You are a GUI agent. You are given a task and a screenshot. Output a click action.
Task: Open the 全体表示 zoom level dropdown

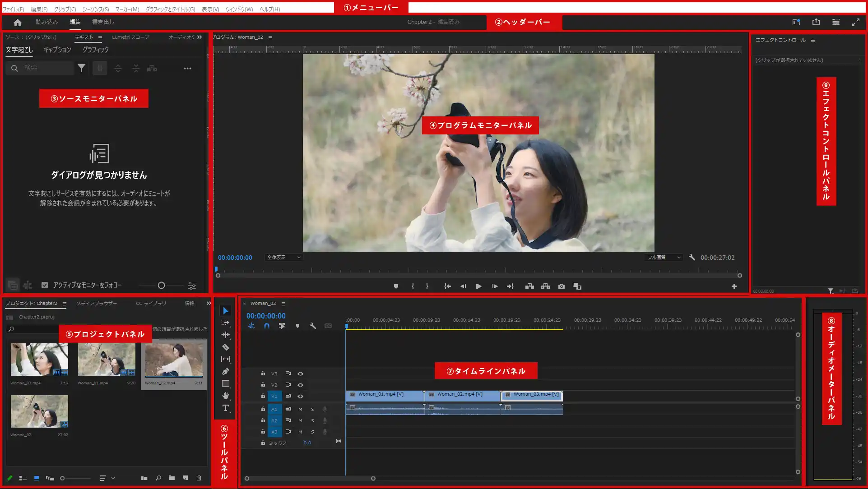(x=283, y=257)
